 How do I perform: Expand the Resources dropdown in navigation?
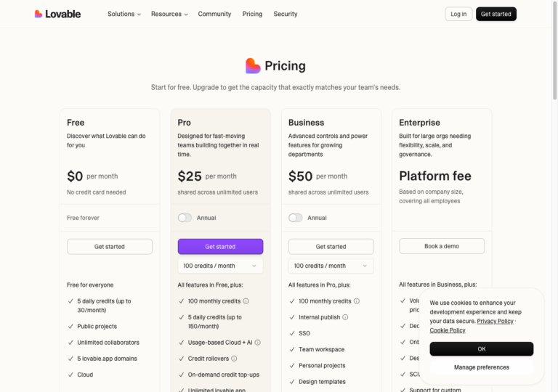[169, 14]
